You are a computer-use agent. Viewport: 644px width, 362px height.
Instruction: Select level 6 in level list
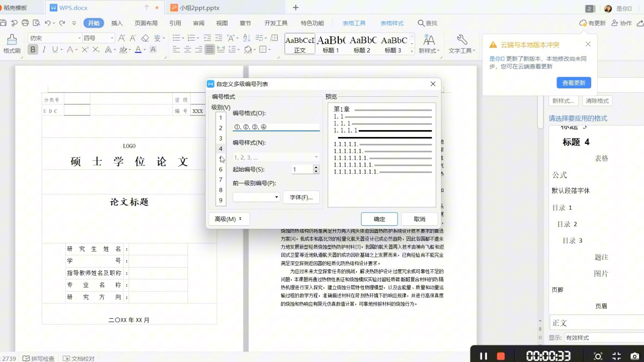[x=221, y=169]
